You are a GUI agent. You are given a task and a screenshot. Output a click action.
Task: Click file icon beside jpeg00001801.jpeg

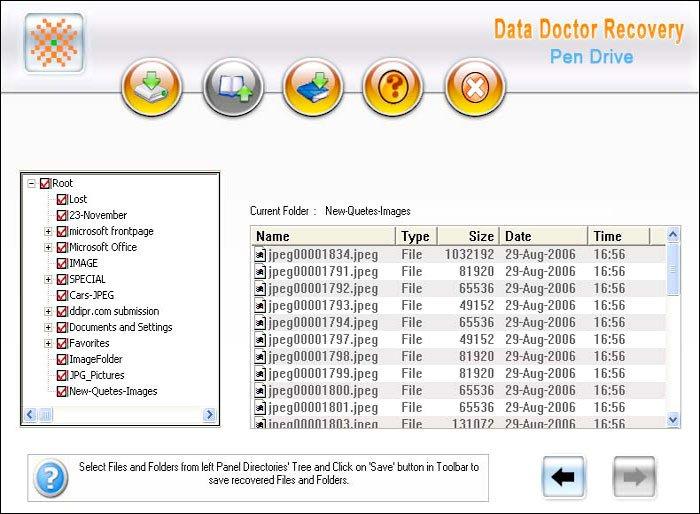[260, 407]
